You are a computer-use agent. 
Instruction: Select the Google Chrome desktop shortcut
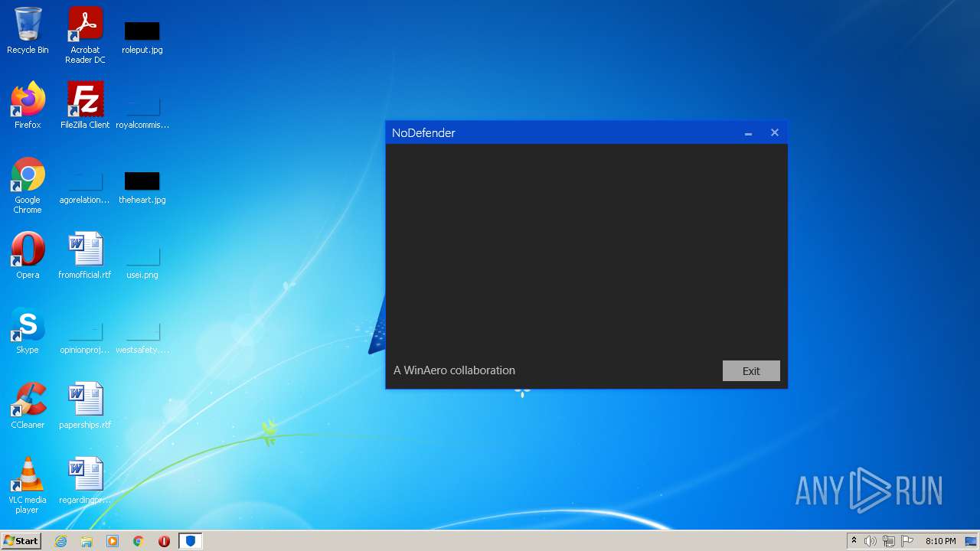(x=28, y=185)
